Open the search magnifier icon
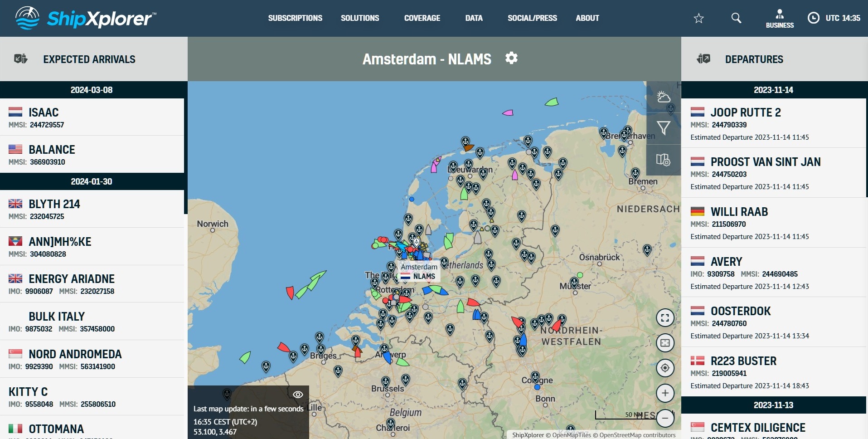This screenshot has height=439, width=868. coord(736,18)
